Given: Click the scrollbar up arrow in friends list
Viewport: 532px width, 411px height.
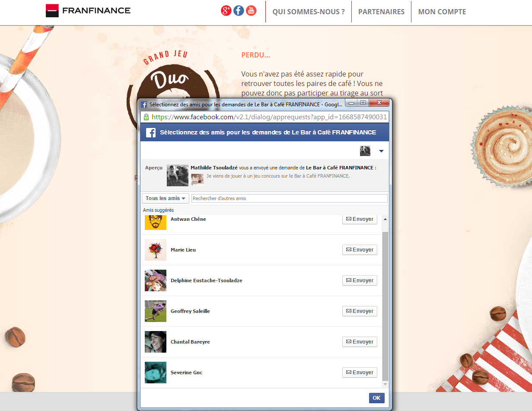Looking at the screenshot, I should [x=385, y=219].
